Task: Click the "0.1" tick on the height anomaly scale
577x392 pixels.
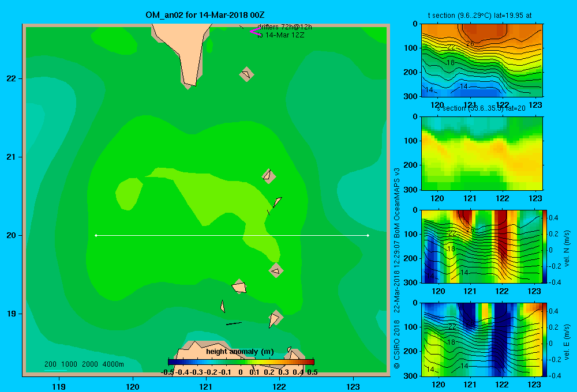Action: [254, 372]
